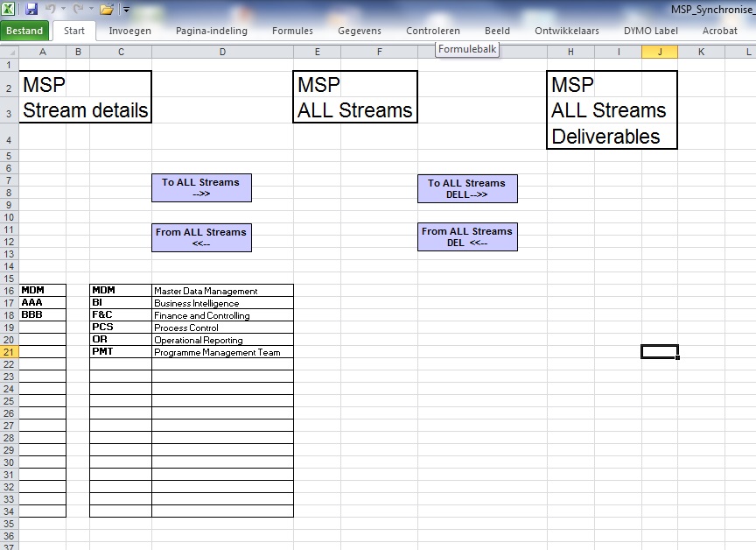Open the Formules ribbon tab
Screen dimensions: 756x550
(x=292, y=31)
